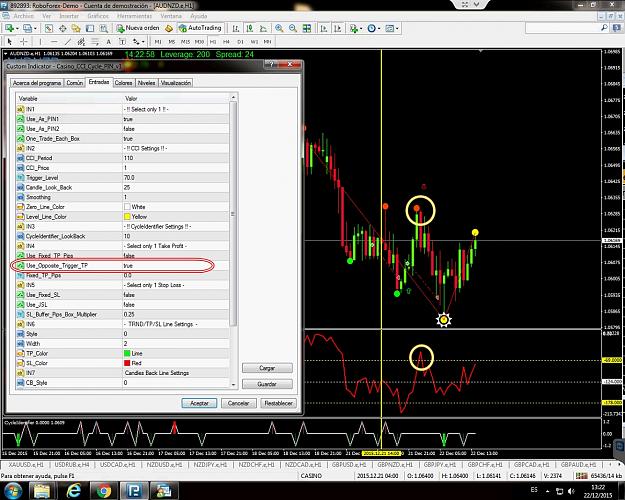Switch timeframe to M1
Screen dimensions: 625x500
[158, 41]
